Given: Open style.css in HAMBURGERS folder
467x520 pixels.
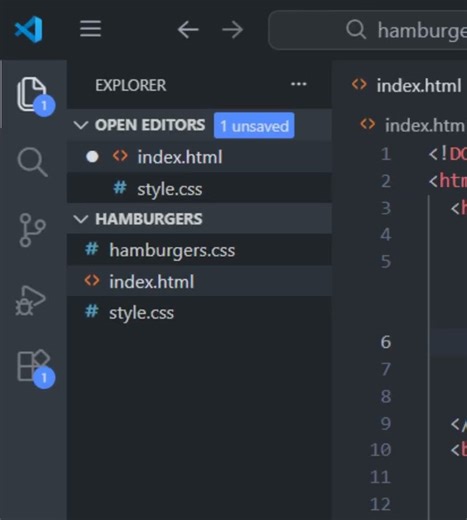Looking at the screenshot, I should click(x=199, y=312).
